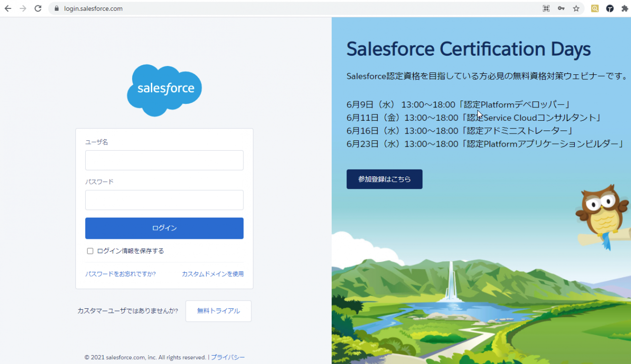This screenshot has width=631, height=364.
Task: Click the 無料トライアル button
Action: pyautogui.click(x=218, y=311)
